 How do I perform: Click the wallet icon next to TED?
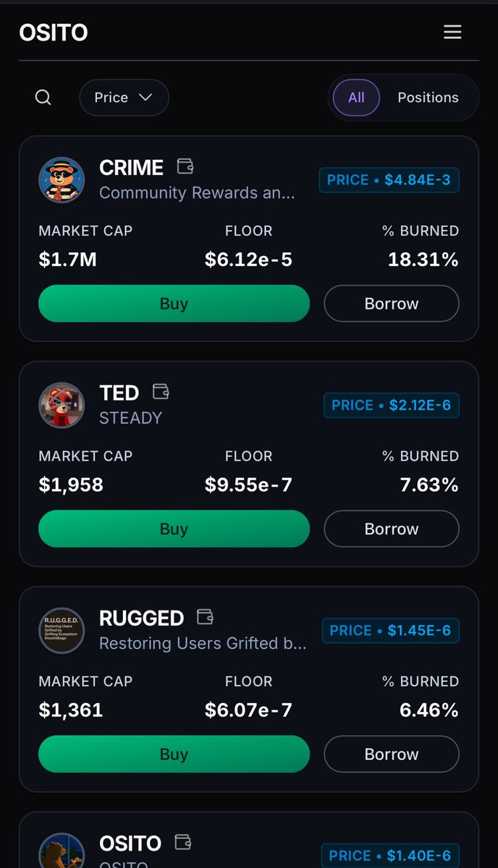click(x=161, y=391)
